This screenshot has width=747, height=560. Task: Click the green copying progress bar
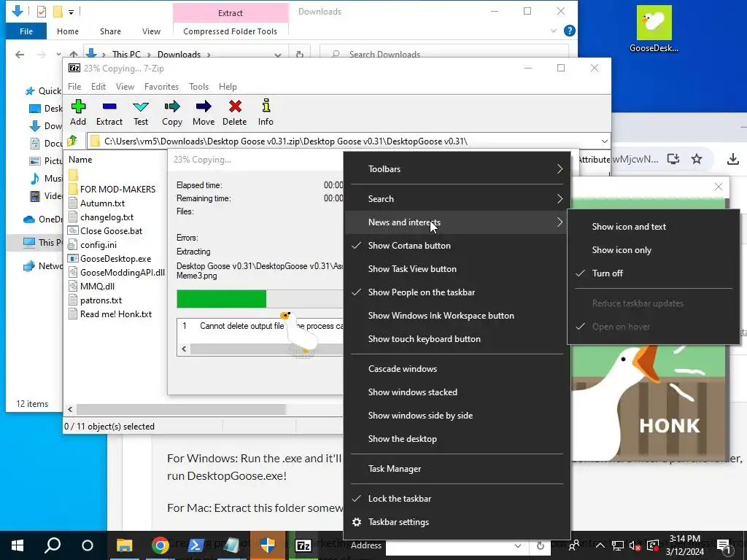tap(222, 299)
